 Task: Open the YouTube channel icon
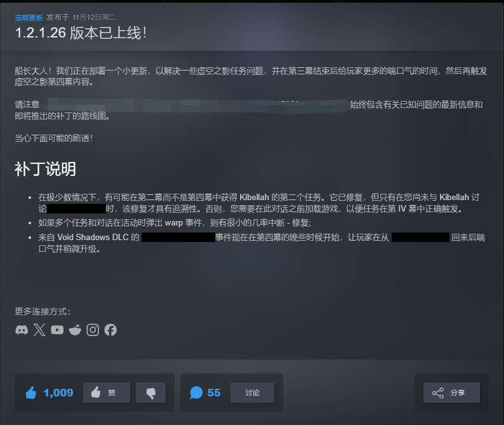pyautogui.click(x=57, y=330)
